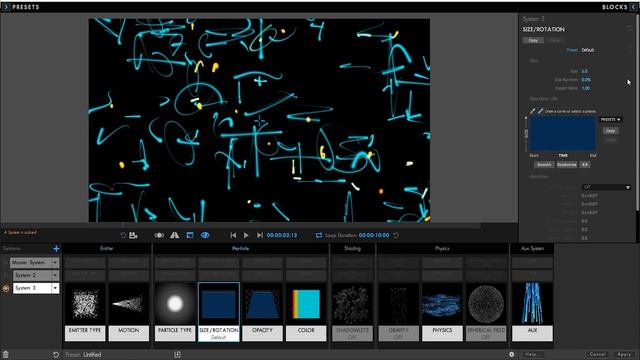Click the Randomize curve button
This screenshot has height=360, width=640.
click(567, 164)
